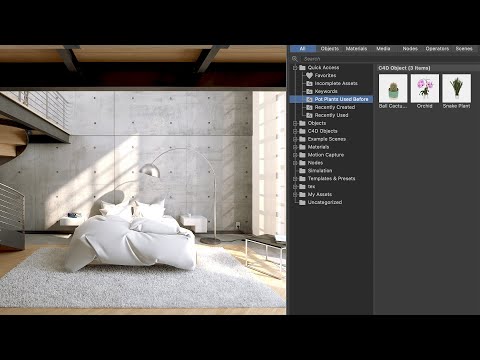Click the Recently Created smart folder icon
480x360 pixels.
(309, 107)
